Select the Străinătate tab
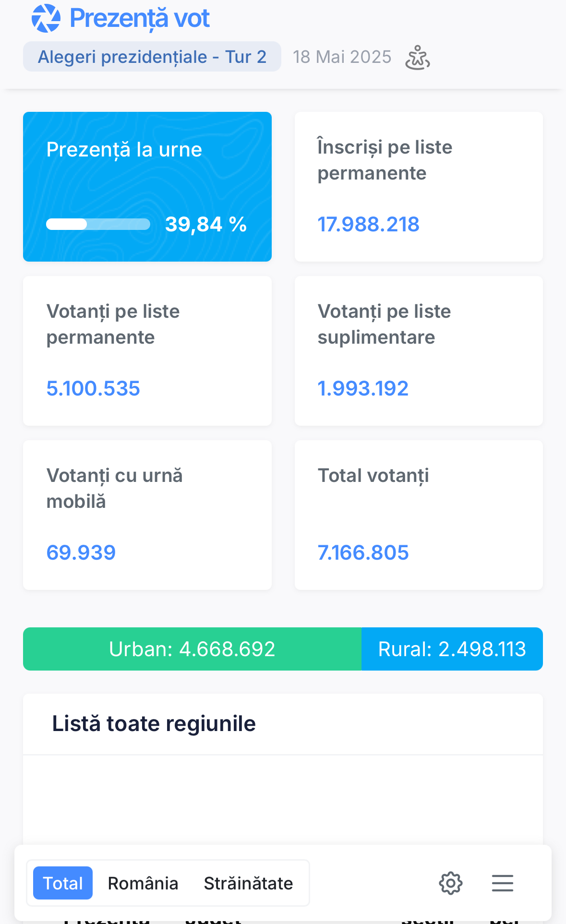Screen dimensions: 566x924 [248, 883]
